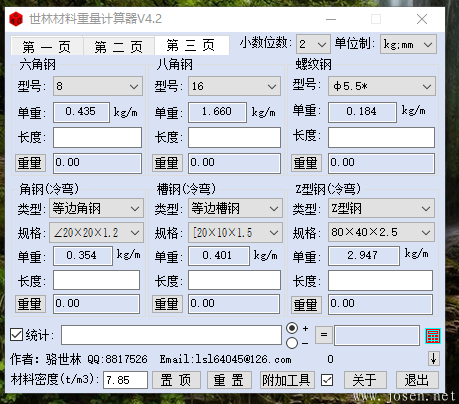Click the red app logo in title bar

coord(16,19)
